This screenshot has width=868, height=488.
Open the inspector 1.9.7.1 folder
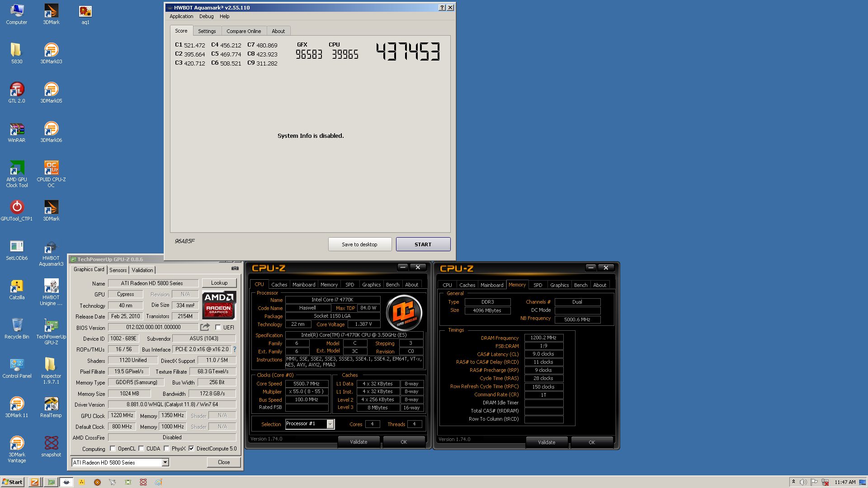pyautogui.click(x=51, y=371)
